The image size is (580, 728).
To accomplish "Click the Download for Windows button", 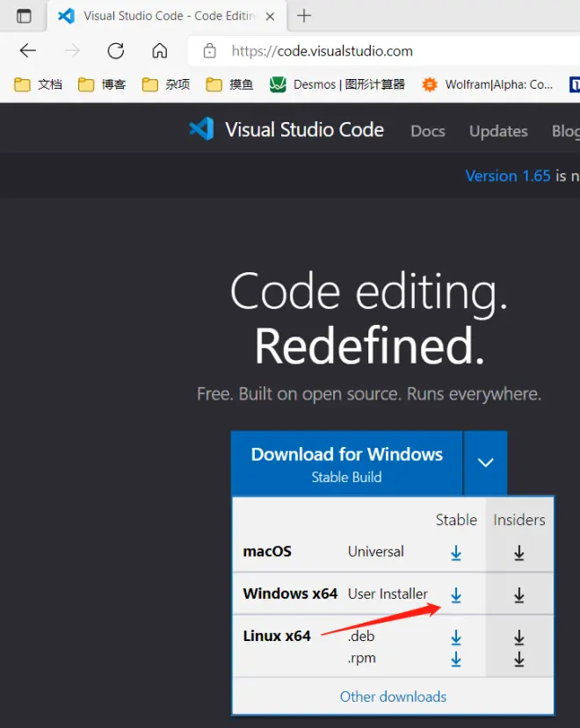I will (x=347, y=464).
